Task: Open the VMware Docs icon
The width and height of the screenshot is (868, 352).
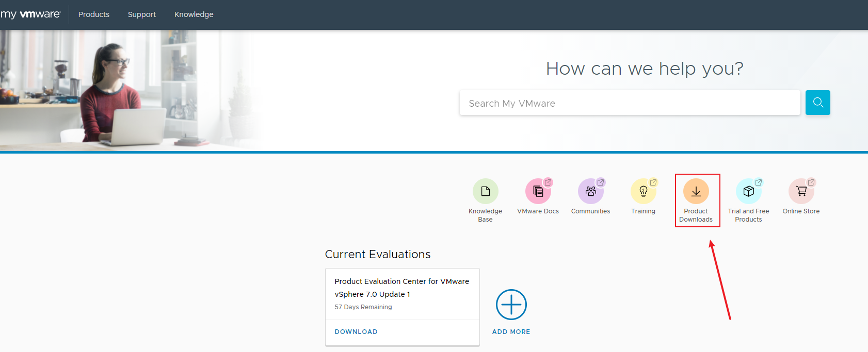Action: coord(538,191)
